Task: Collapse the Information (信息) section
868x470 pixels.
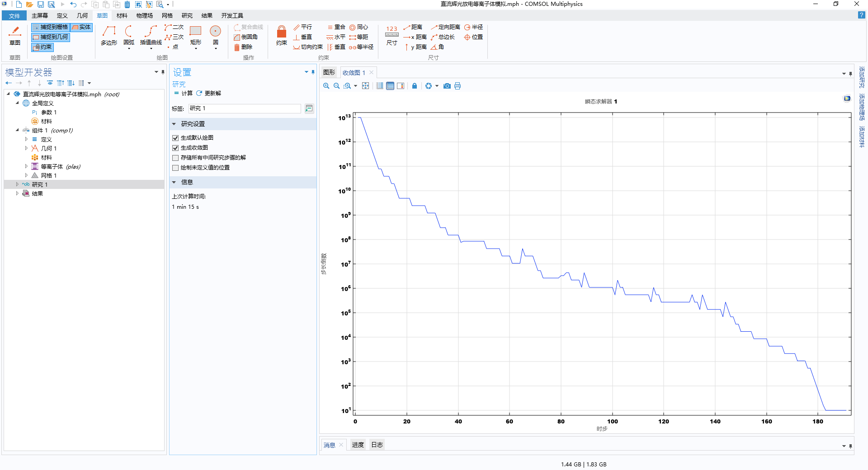Action: 174,182
